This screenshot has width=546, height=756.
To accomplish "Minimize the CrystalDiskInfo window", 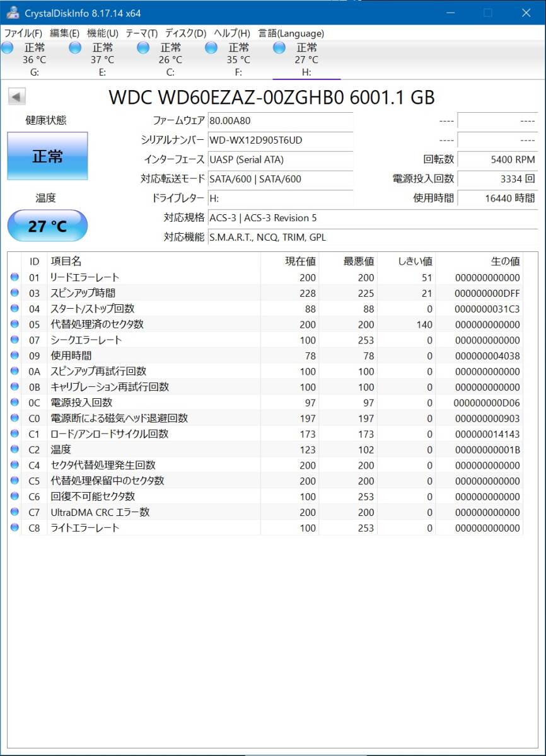I will 450,13.
